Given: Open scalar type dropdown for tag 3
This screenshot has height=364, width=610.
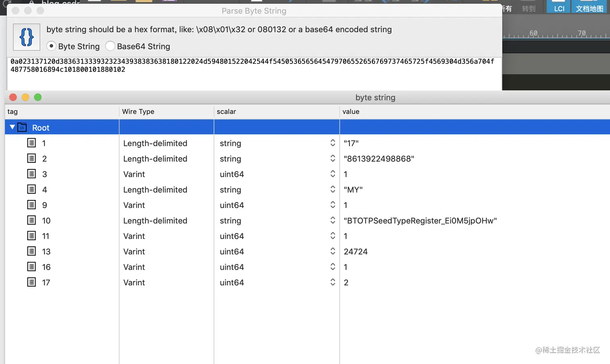Looking at the screenshot, I should (x=332, y=174).
